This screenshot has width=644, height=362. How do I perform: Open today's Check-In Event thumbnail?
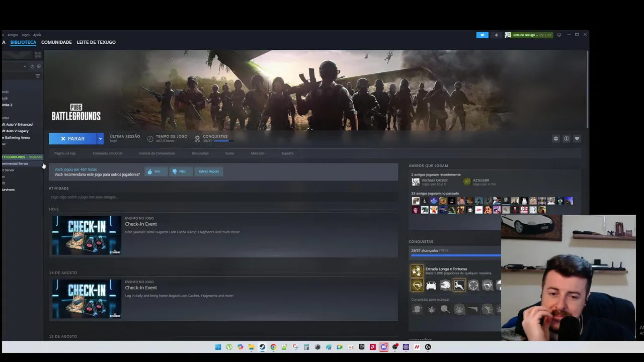pyautogui.click(x=87, y=235)
